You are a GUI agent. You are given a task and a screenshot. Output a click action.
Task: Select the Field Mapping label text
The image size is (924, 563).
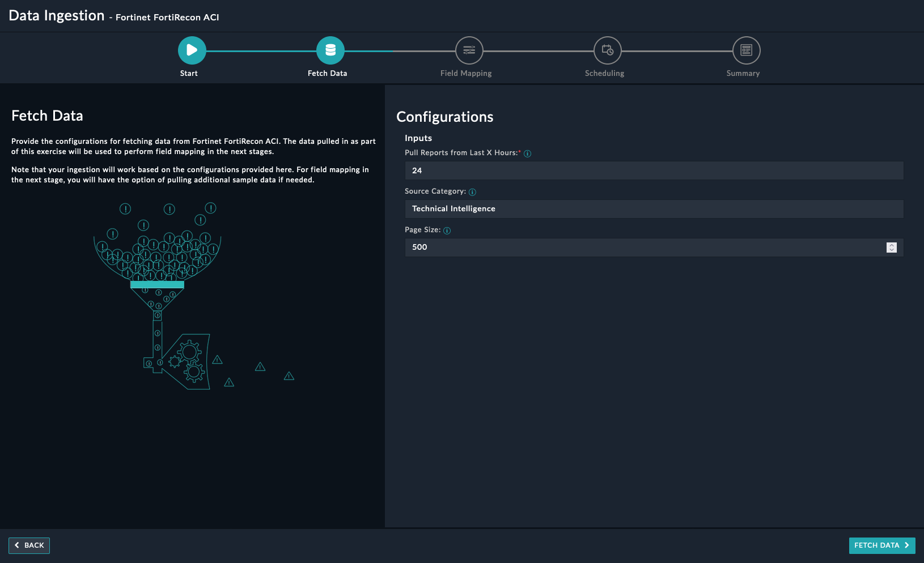tap(466, 74)
